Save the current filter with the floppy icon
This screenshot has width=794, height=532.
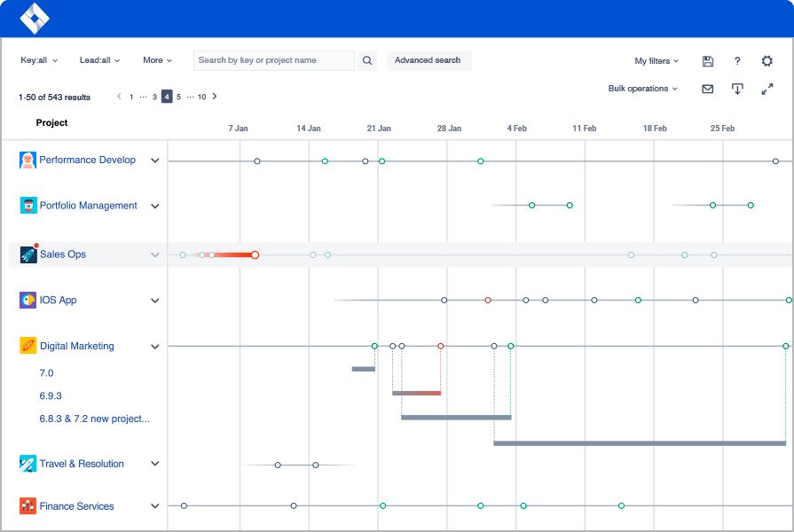(x=708, y=61)
